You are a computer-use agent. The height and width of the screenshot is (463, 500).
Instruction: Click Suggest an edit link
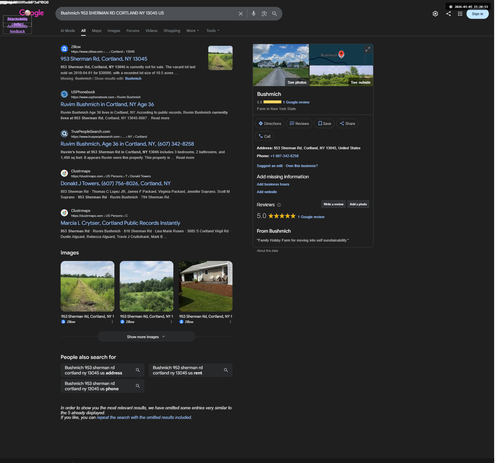point(269,166)
